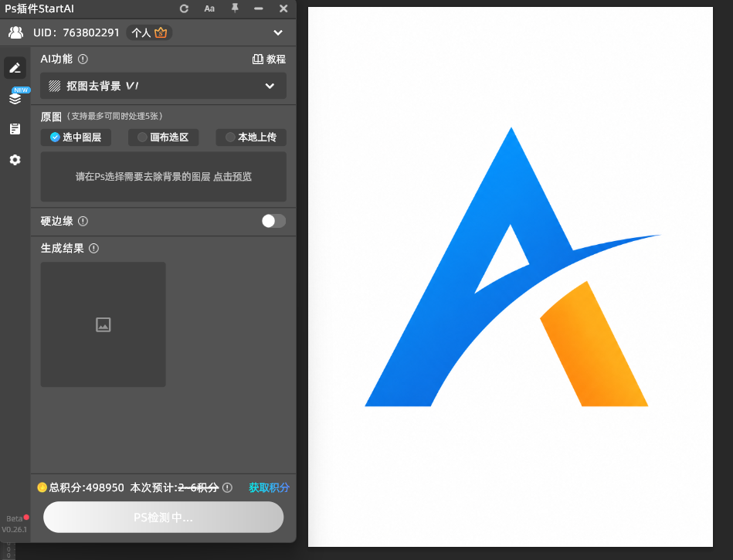Pin the StartAI plugin panel
Image resolution: width=733 pixels, height=560 pixels.
(x=235, y=8)
